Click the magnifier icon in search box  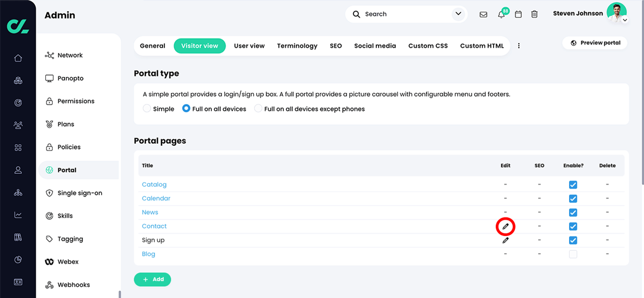pyautogui.click(x=357, y=15)
